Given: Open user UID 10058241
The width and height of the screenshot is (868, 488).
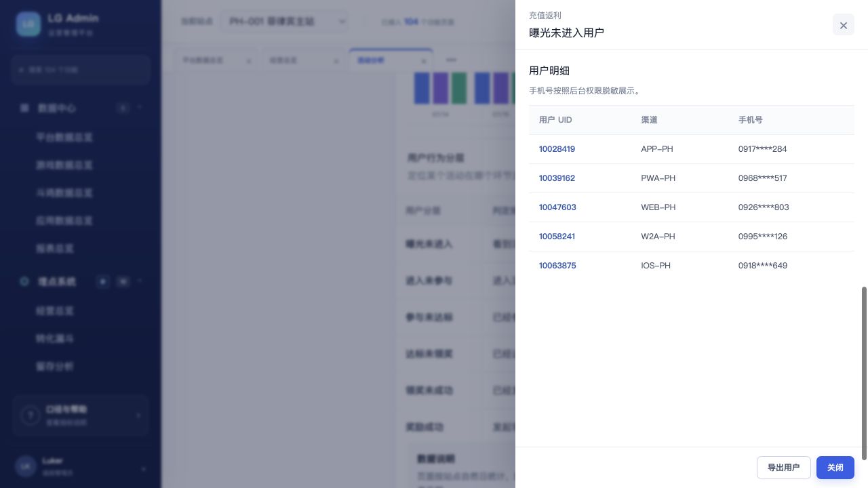Looking at the screenshot, I should tap(557, 237).
